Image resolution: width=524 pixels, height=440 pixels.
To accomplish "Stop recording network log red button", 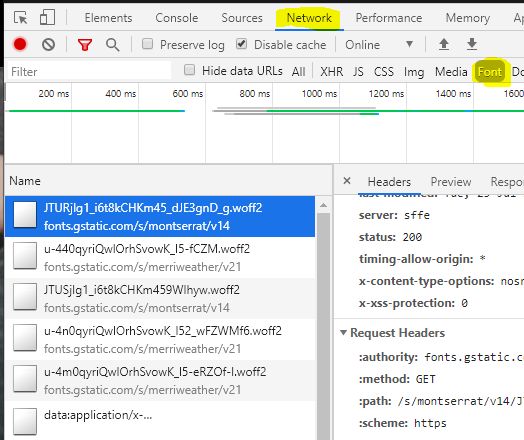I will 20,44.
